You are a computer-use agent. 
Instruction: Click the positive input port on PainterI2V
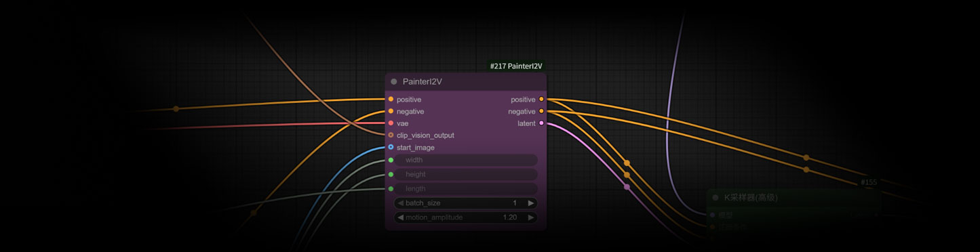391,100
